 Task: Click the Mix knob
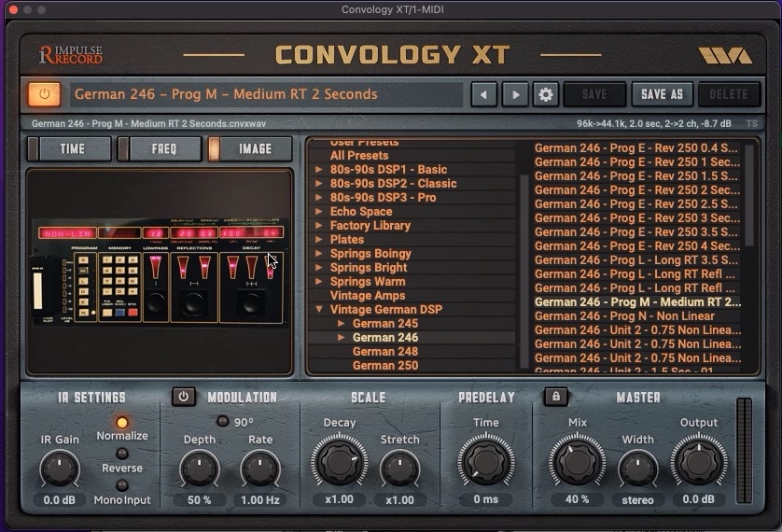point(577,462)
